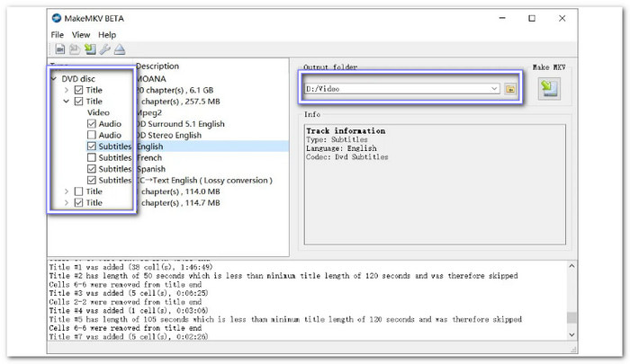Image resolution: width=630 pixels, height=364 pixels.
Task: Collapse the DVD disc tree node
Action: (x=54, y=79)
